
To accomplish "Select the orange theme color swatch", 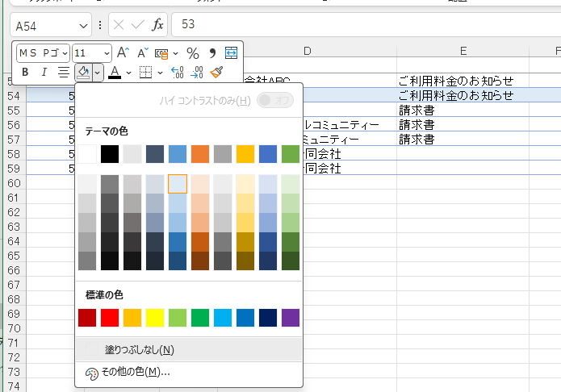I will [x=200, y=153].
